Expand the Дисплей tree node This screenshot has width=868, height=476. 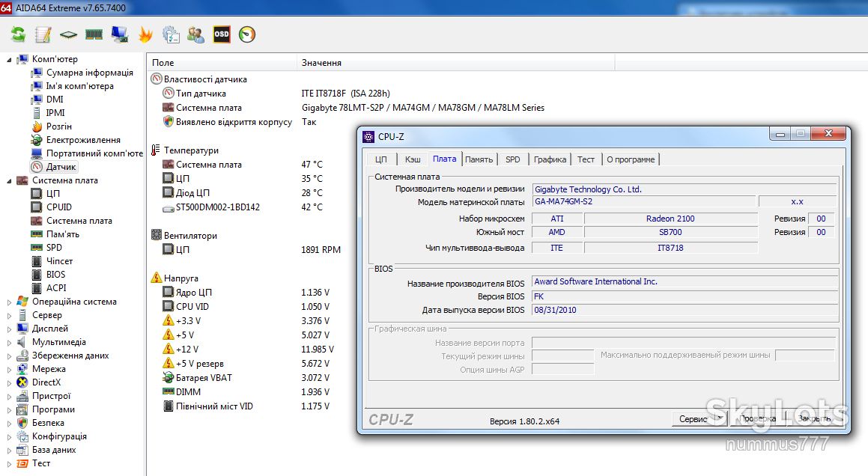[x=9, y=329]
